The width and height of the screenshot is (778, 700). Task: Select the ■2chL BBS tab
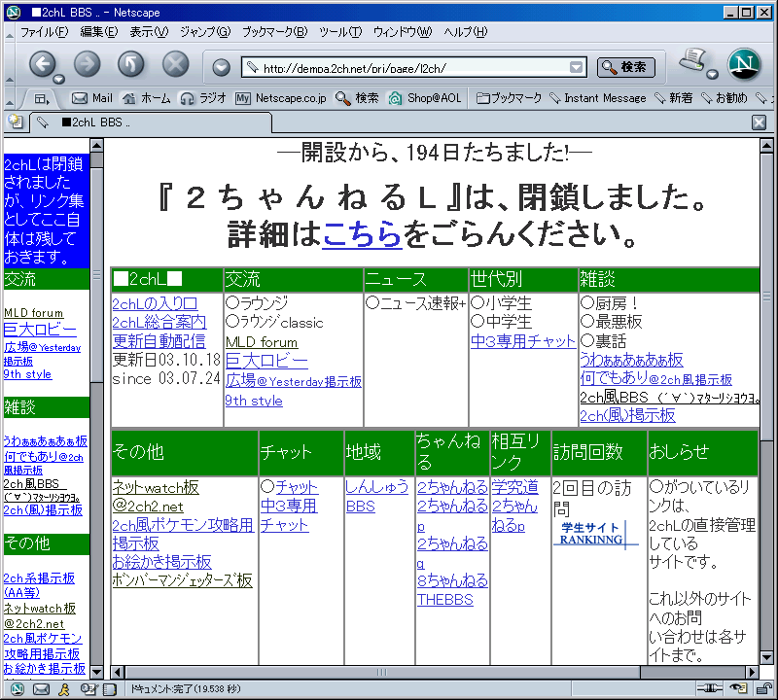pyautogui.click(x=152, y=122)
